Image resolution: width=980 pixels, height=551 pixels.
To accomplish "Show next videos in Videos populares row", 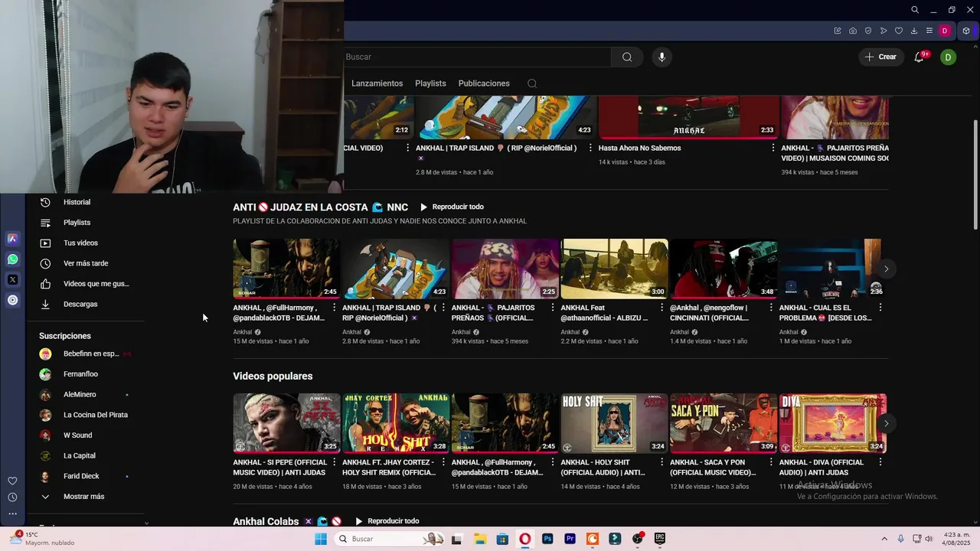I will pos(886,423).
